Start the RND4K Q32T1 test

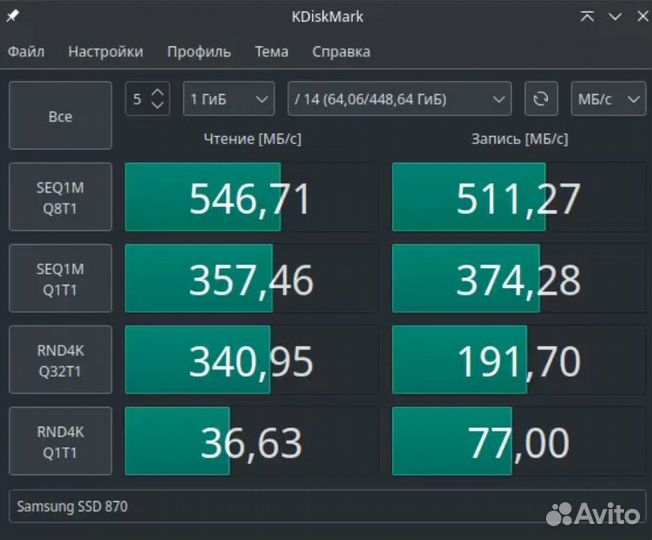(x=60, y=359)
